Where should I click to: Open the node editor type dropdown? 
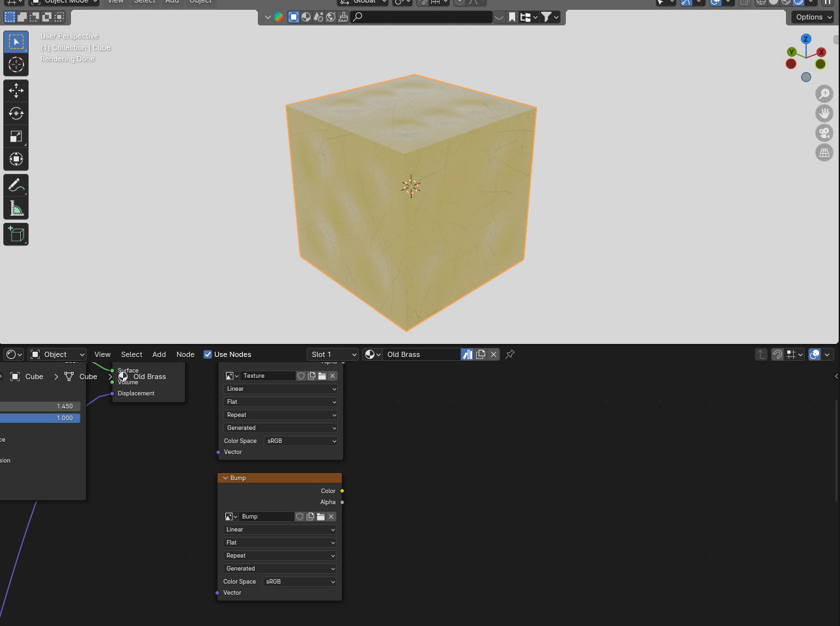click(x=14, y=354)
